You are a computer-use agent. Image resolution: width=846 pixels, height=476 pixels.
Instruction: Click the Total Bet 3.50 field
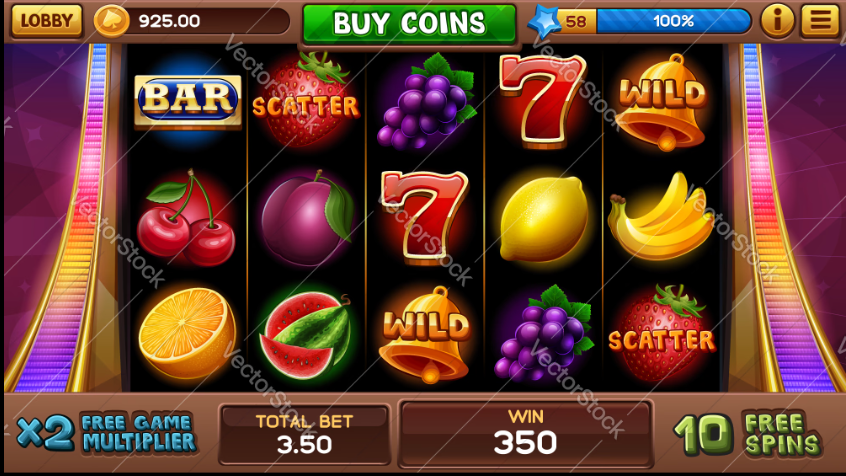coord(304,434)
